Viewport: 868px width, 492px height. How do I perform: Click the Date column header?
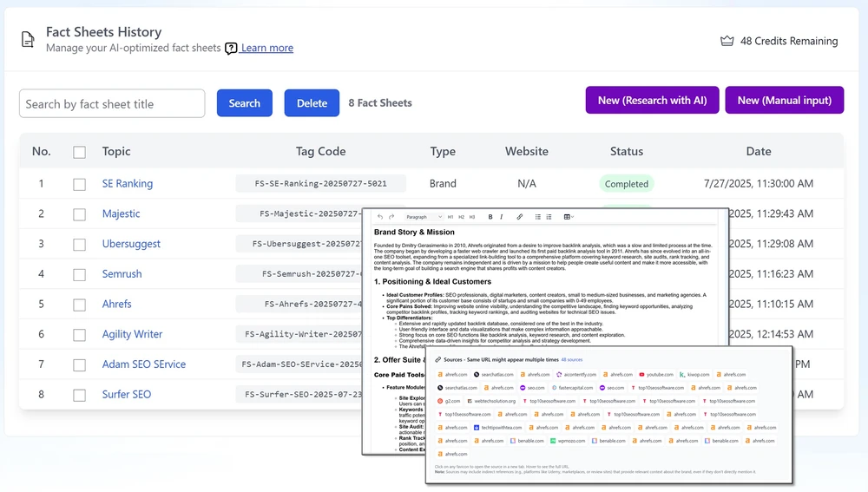(x=759, y=151)
